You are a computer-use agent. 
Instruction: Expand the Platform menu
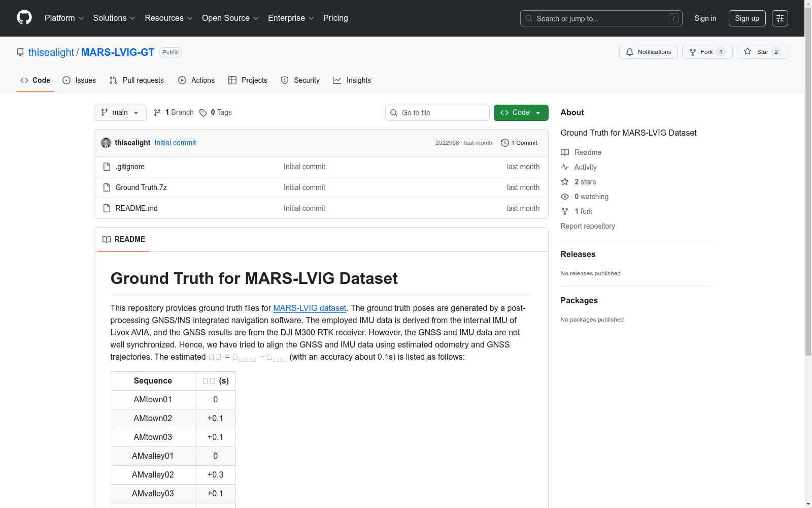click(x=64, y=18)
